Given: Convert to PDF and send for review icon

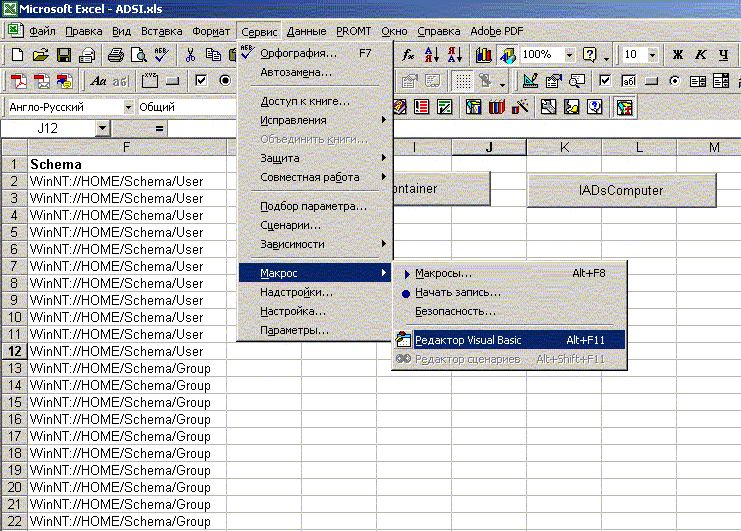Looking at the screenshot, I should coord(65,81).
